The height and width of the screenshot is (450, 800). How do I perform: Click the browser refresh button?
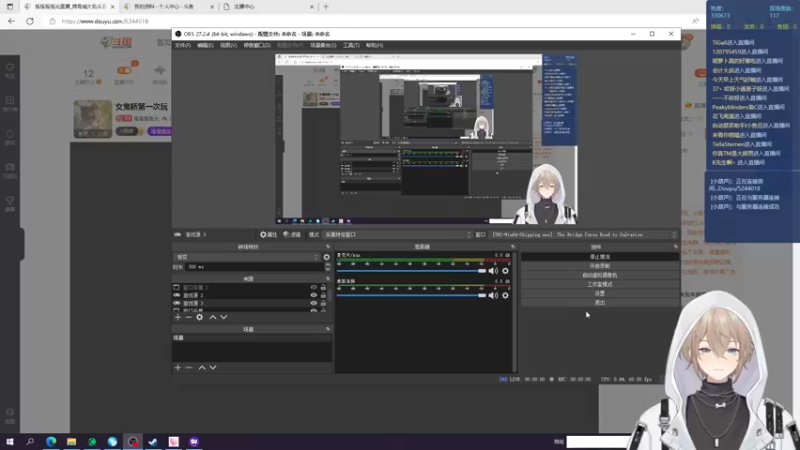[30, 21]
